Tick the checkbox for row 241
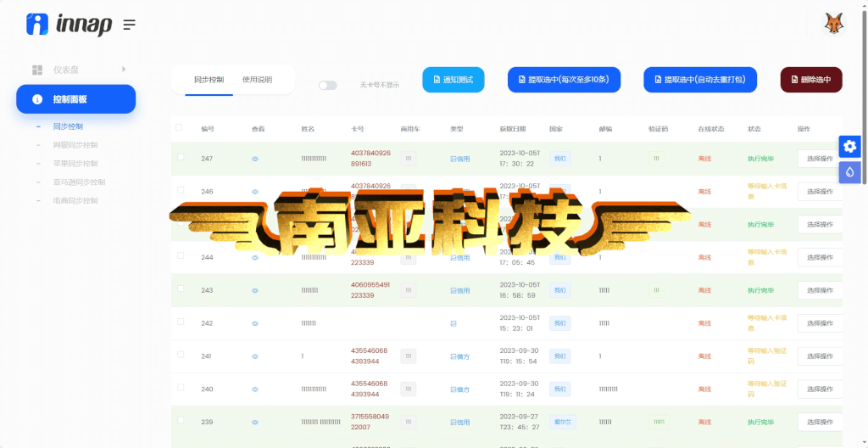868x448 pixels. [181, 355]
